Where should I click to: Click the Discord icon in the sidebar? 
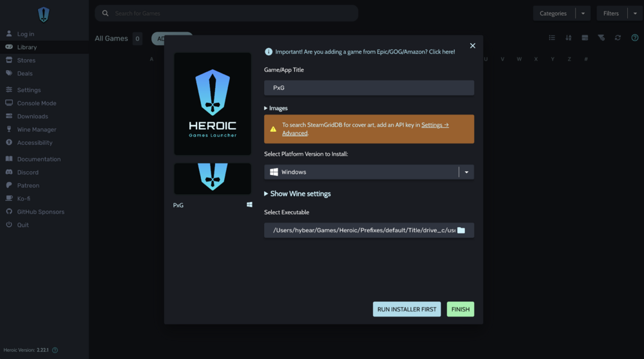9,172
